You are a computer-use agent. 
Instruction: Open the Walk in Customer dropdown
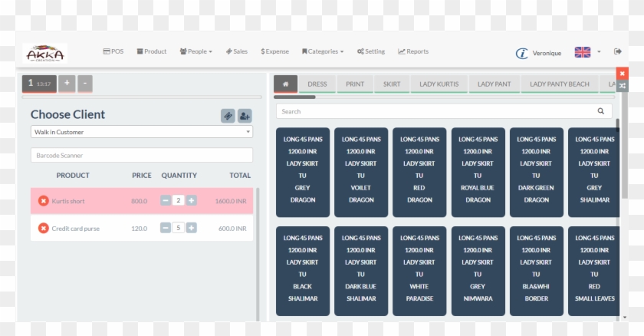[142, 132]
